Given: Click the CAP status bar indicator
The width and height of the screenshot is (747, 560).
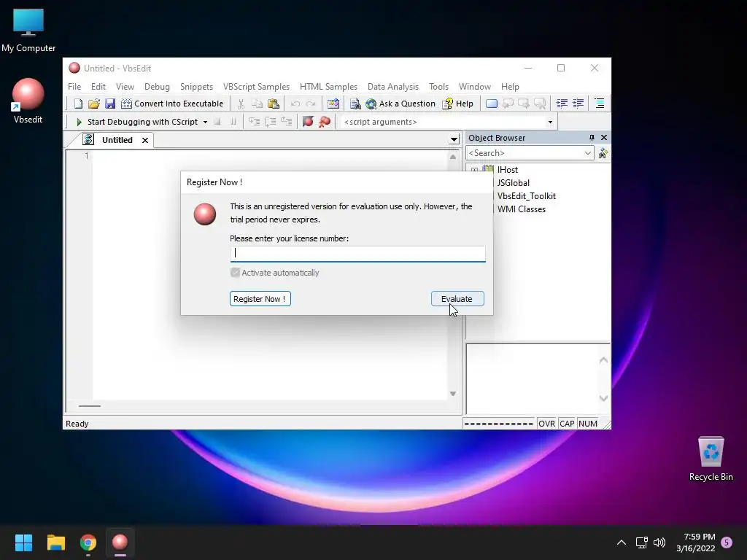Looking at the screenshot, I should click(x=567, y=424).
